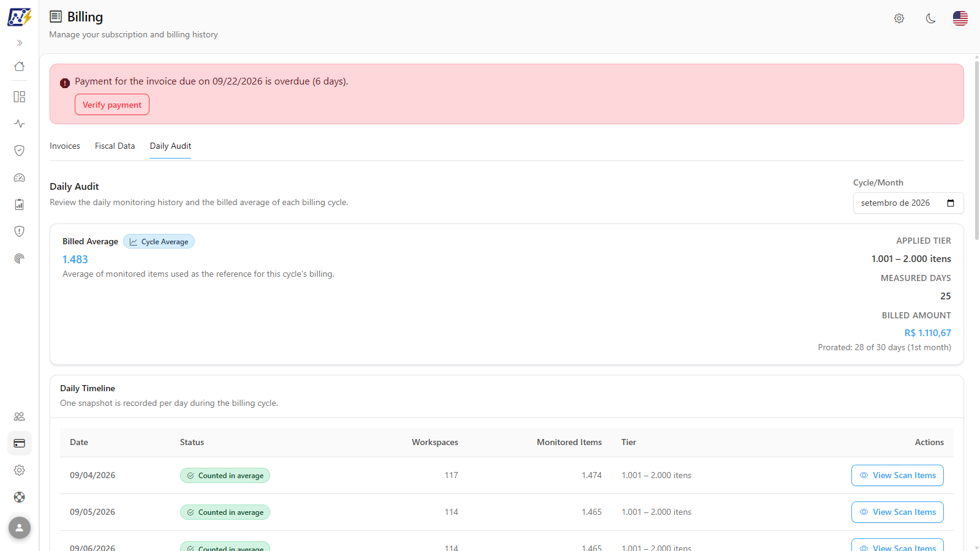Click the page vertical scrollbar
The height and width of the screenshot is (551, 980).
coord(976,150)
